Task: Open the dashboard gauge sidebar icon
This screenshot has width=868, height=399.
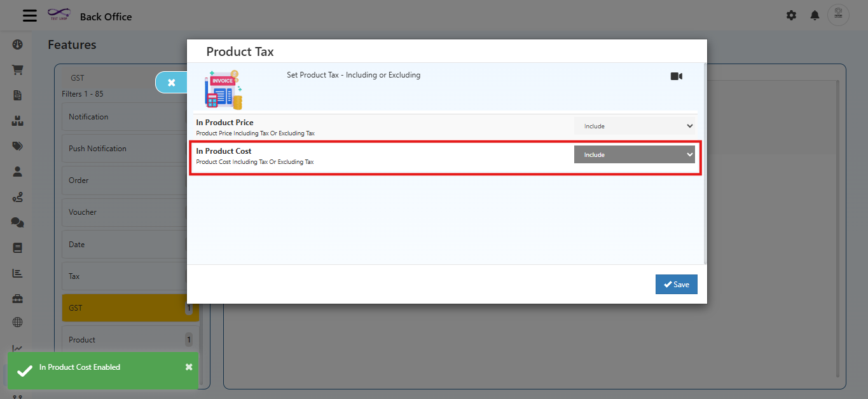Action: (x=17, y=44)
